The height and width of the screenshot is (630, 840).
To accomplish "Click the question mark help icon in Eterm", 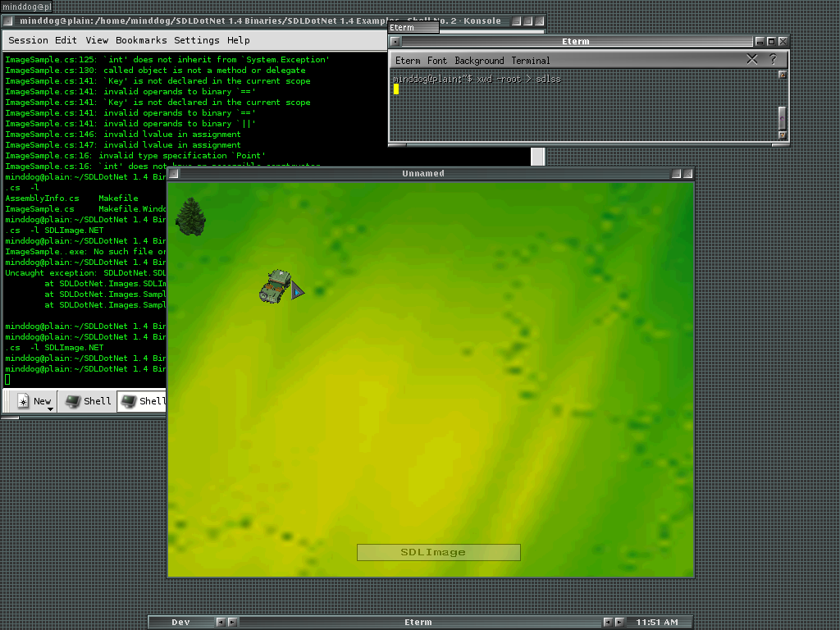I will coord(773,59).
